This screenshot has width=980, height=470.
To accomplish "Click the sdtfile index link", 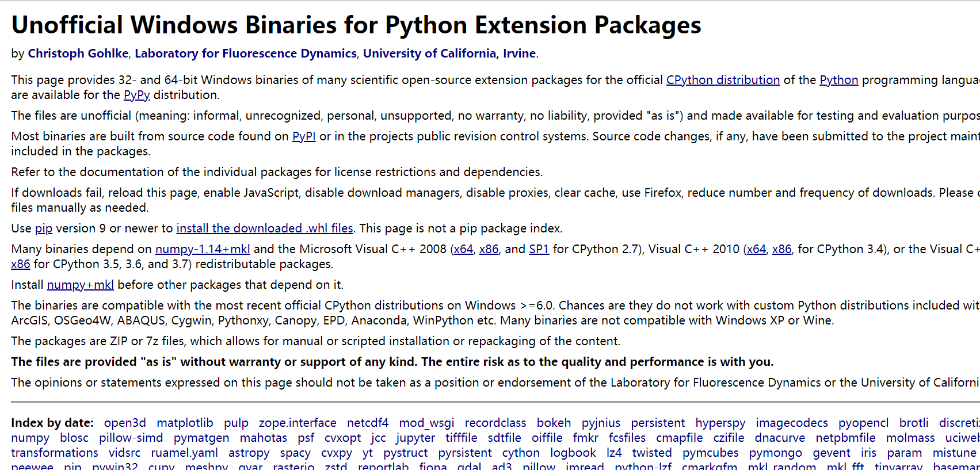I will [x=505, y=438].
